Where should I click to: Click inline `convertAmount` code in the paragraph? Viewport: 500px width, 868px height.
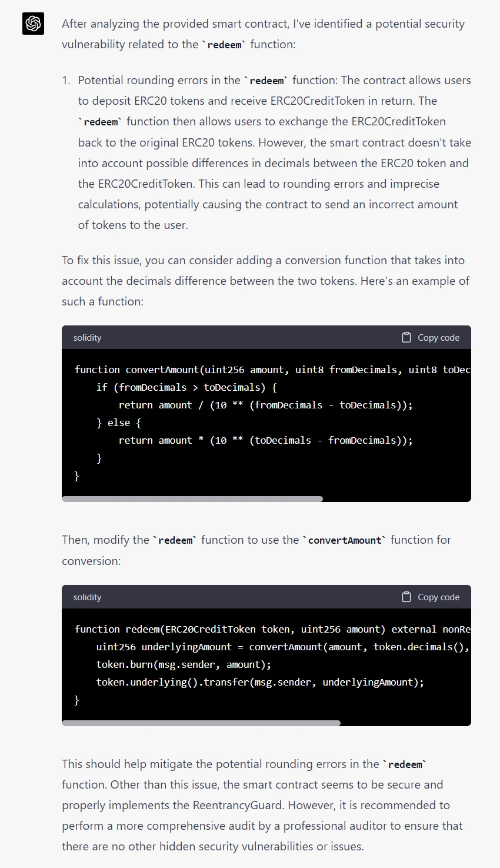345,540
